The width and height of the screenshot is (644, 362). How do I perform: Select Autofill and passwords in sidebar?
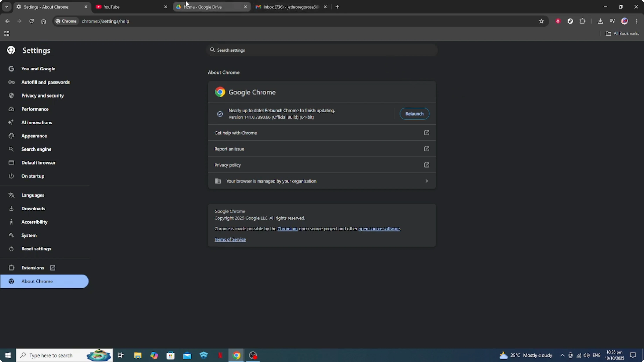45,82
